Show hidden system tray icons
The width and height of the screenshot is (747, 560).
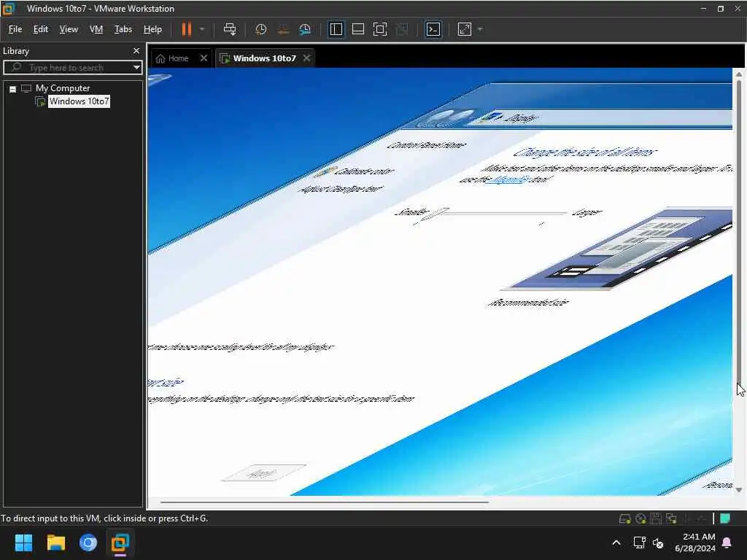click(x=616, y=542)
